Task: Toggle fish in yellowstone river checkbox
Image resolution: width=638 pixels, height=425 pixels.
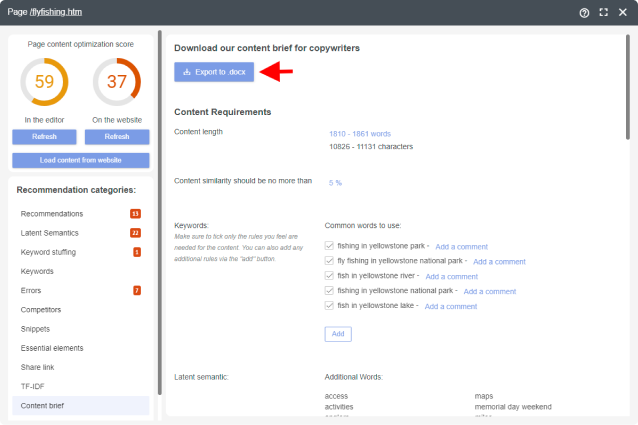Action: [x=330, y=276]
